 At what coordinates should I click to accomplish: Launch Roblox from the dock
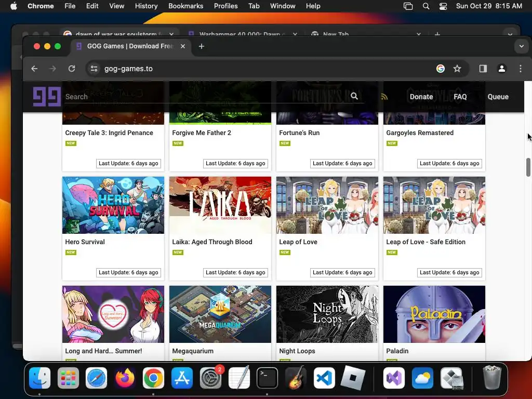[353, 378]
